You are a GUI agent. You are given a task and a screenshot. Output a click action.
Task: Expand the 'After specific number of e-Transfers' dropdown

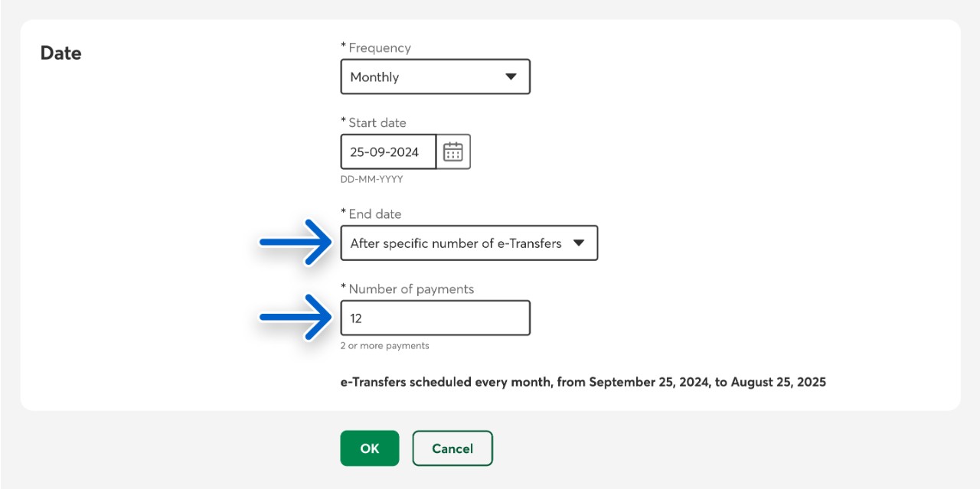pyautogui.click(x=469, y=243)
